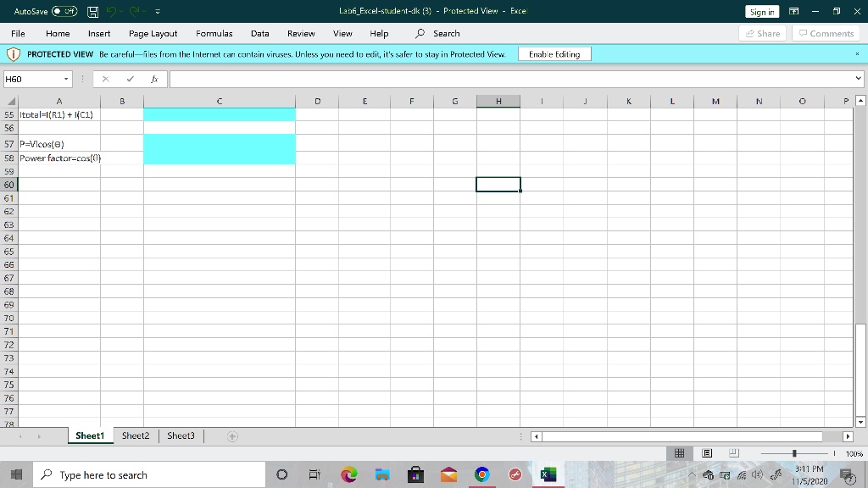The height and width of the screenshot is (488, 868).
Task: Open Task View on the taskbar
Action: 314,475
